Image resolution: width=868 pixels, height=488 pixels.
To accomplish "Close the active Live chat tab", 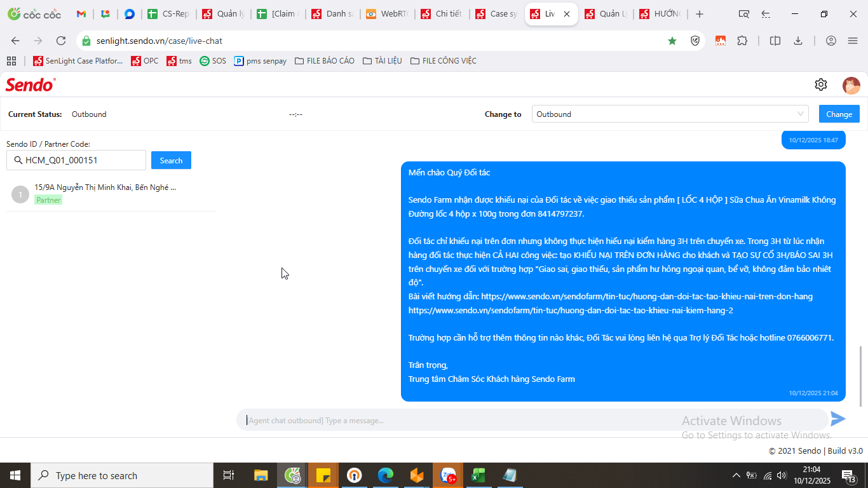I will [x=567, y=14].
